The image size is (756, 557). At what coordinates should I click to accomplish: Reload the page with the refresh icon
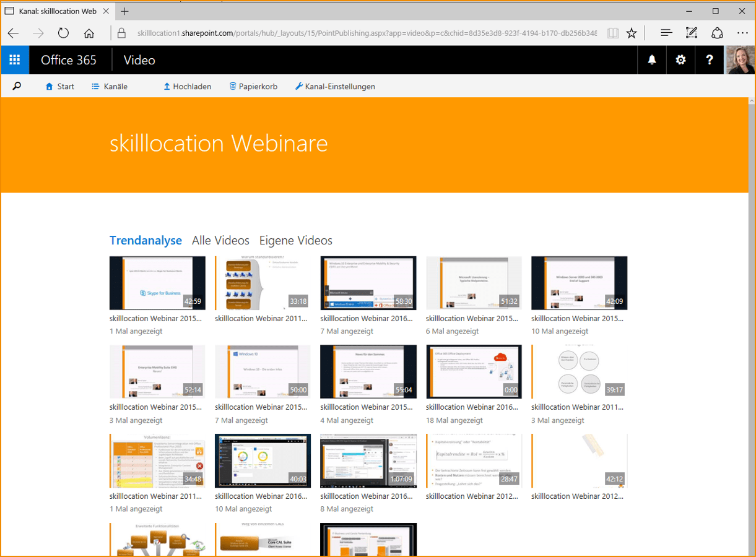click(63, 33)
